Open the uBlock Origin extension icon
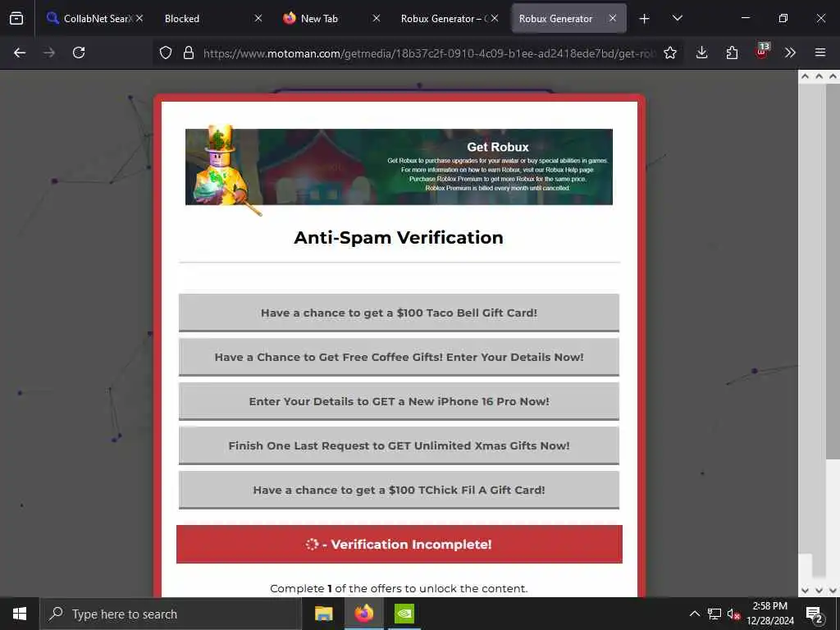Viewport: 840px width, 630px height. pos(762,52)
